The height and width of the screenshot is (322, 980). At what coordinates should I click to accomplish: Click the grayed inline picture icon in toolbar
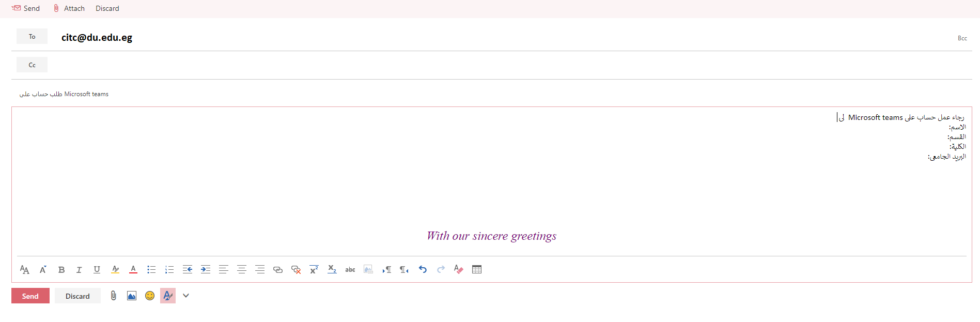(368, 269)
